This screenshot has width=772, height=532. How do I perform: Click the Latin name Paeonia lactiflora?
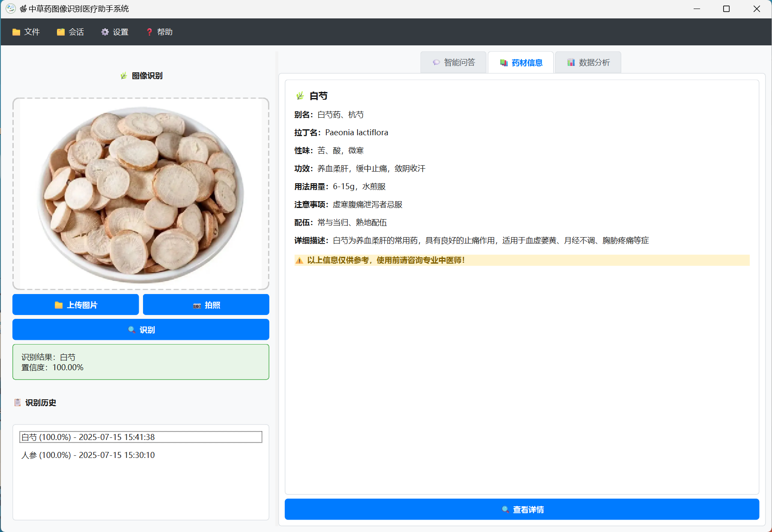(357, 133)
